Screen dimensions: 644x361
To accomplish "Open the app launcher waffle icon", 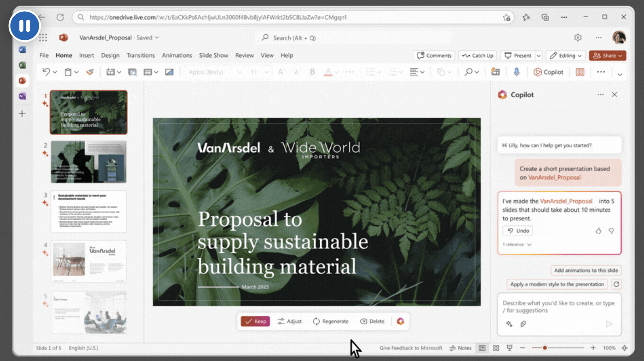I will pyautogui.click(x=43, y=37).
